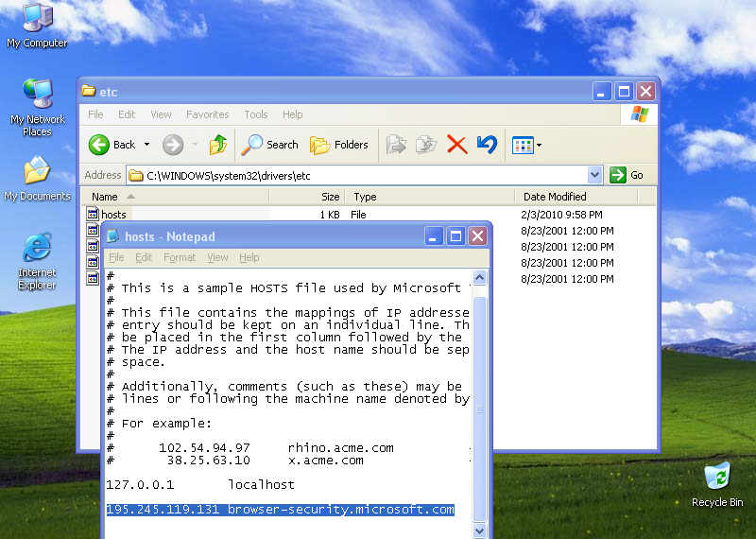Click the Back button in etc window
The image size is (756, 539).
112,145
